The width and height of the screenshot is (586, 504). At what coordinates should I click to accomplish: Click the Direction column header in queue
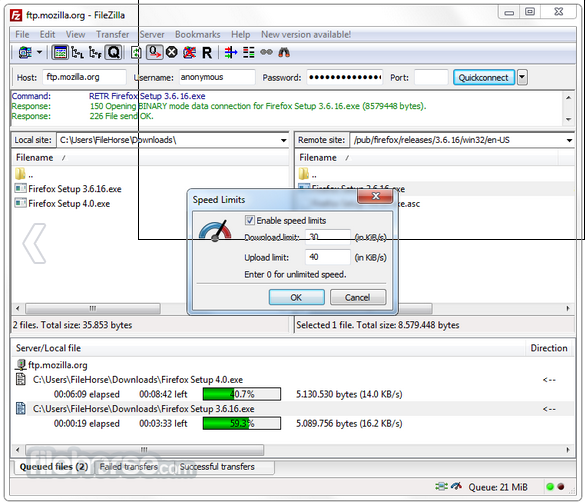[x=549, y=348]
